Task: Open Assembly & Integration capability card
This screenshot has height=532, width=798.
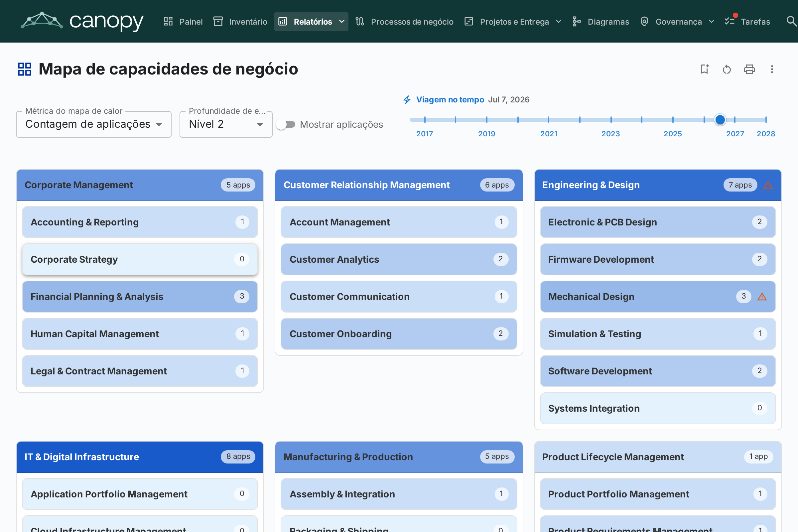Action: [399, 494]
